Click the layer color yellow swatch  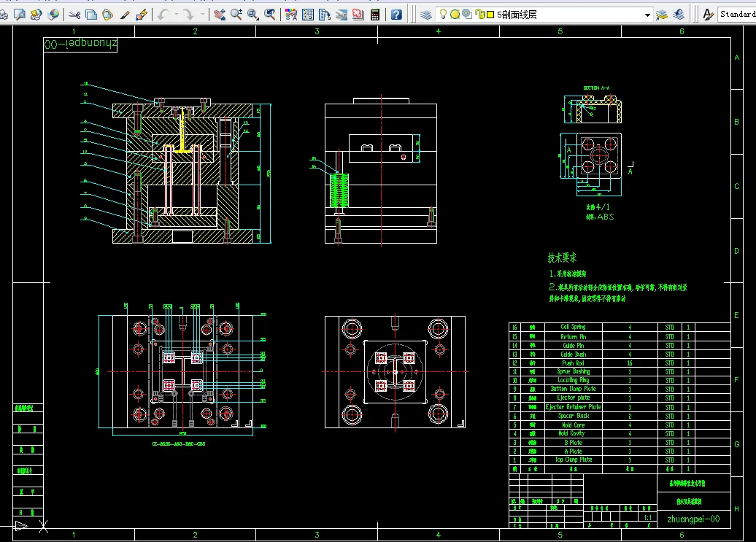tap(490, 14)
